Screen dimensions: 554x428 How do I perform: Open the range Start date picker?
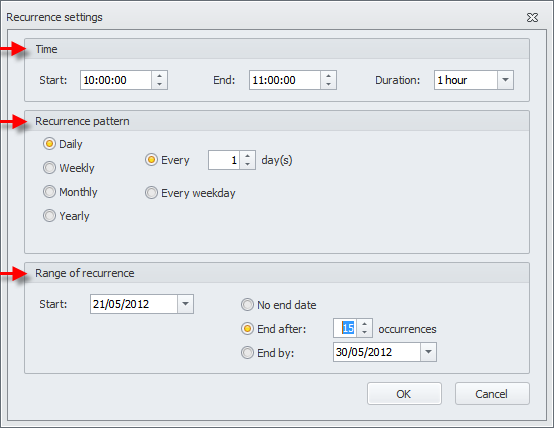[185, 304]
